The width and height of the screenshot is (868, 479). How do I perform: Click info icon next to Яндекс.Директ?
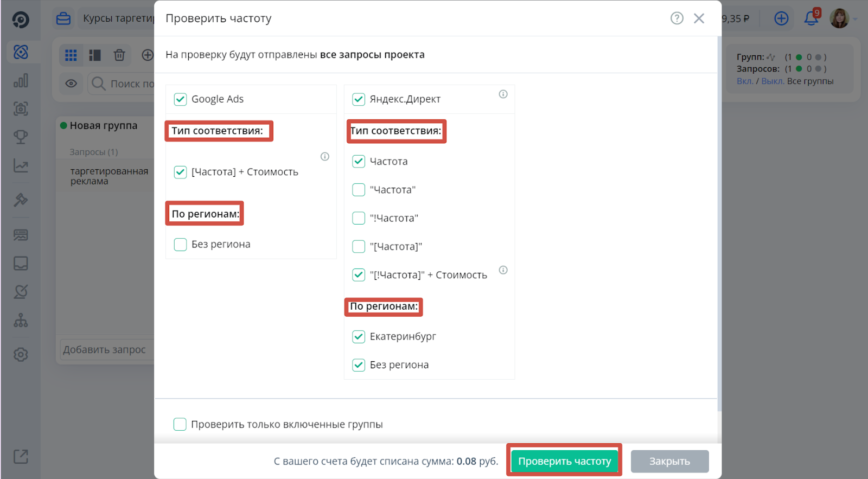tap(503, 94)
